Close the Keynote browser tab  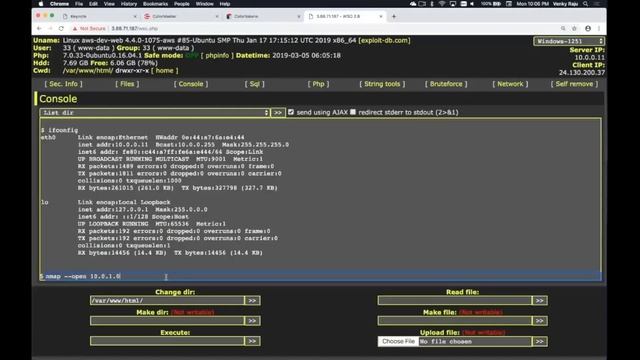click(x=135, y=16)
